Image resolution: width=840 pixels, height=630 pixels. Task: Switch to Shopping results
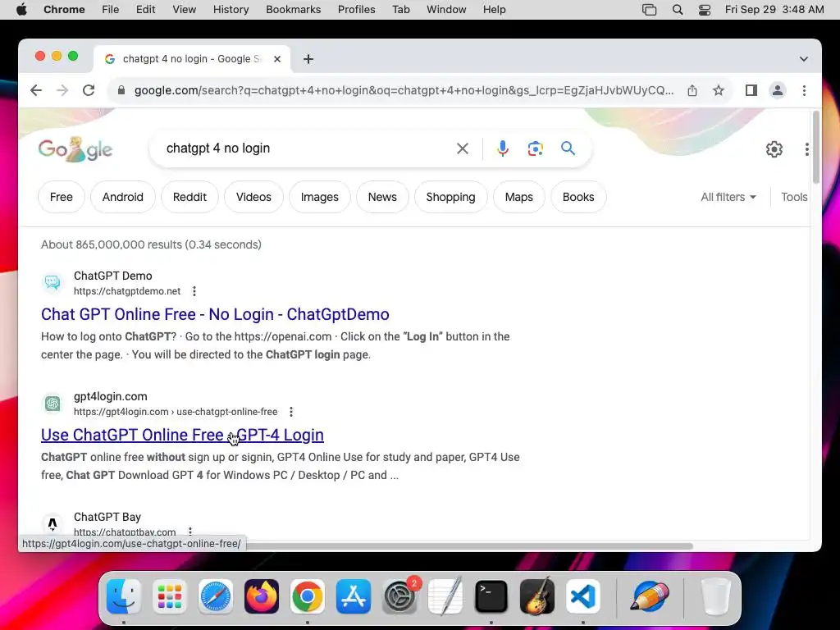point(450,197)
